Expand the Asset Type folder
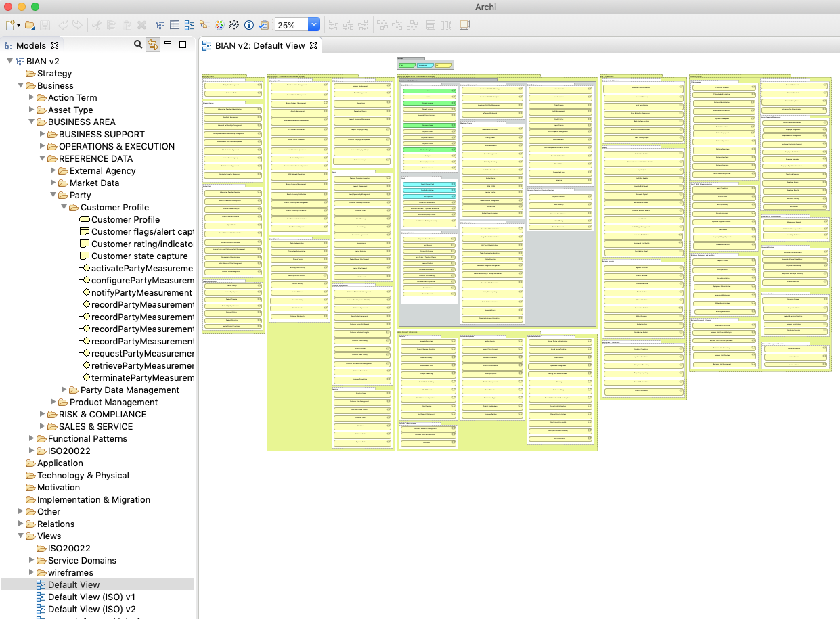Viewport: 840px width, 619px height. point(32,110)
